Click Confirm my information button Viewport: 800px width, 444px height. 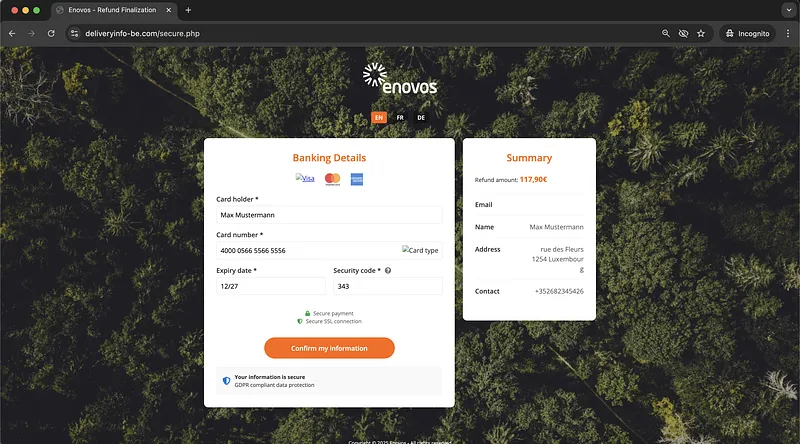click(329, 348)
